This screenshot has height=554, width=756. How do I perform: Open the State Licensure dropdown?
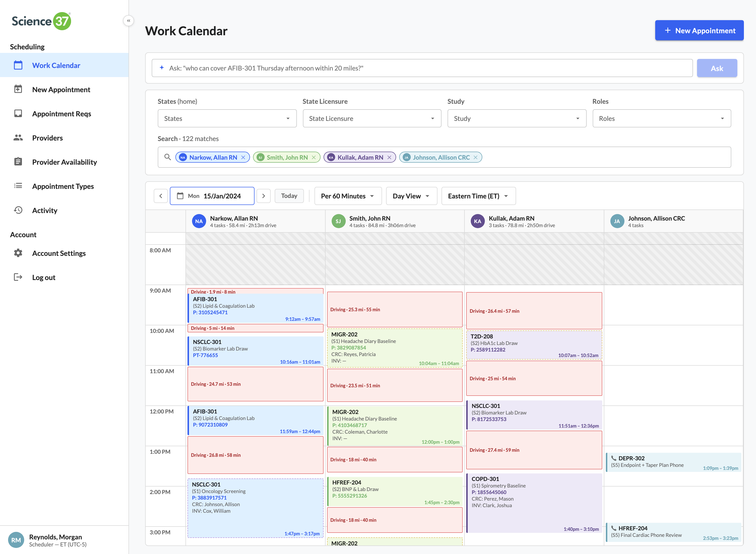pyautogui.click(x=372, y=118)
